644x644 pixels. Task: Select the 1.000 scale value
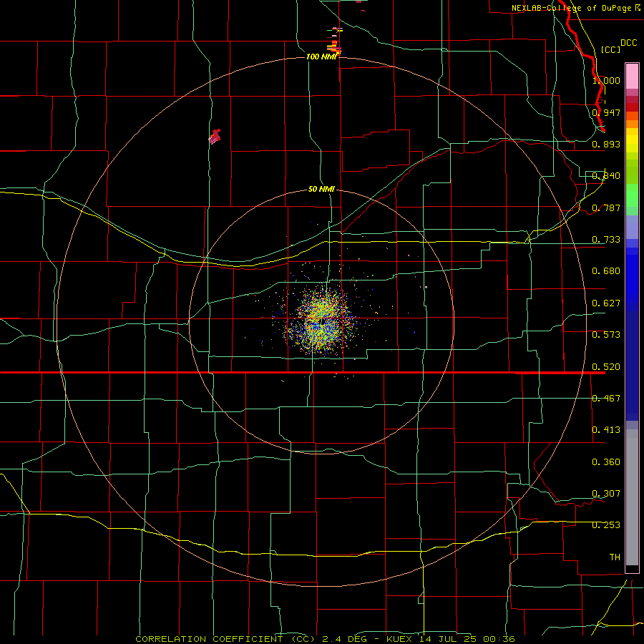[x=606, y=80]
